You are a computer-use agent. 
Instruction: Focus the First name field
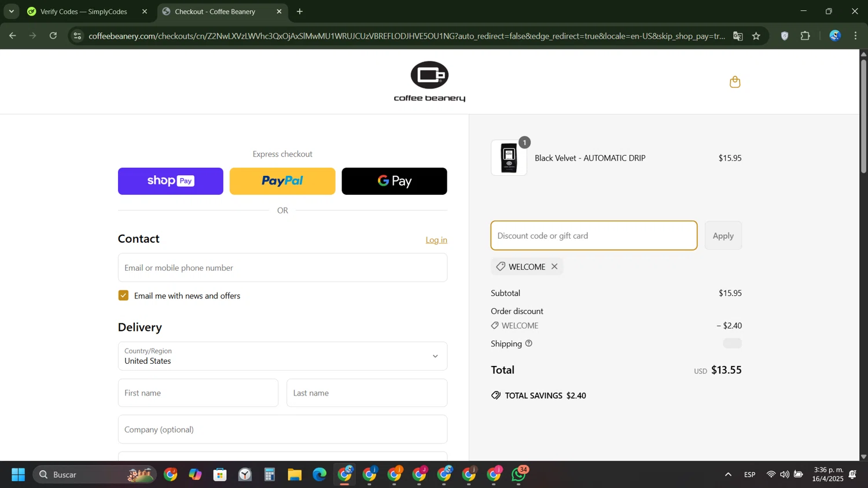click(x=198, y=393)
